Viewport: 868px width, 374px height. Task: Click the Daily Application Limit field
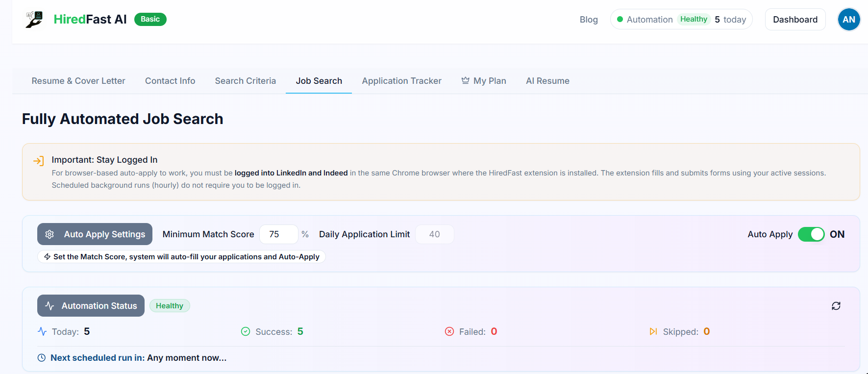434,234
